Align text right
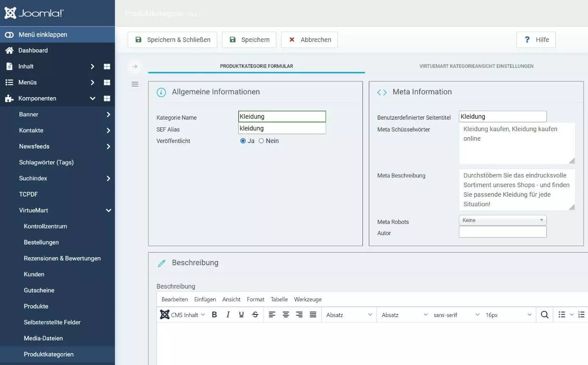Image resolution: width=588 pixels, height=365 pixels. 299,315
